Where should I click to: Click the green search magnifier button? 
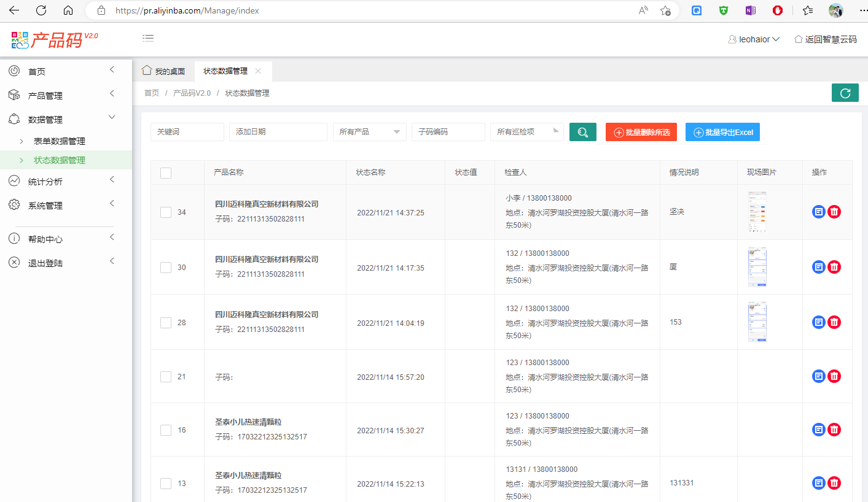point(582,132)
